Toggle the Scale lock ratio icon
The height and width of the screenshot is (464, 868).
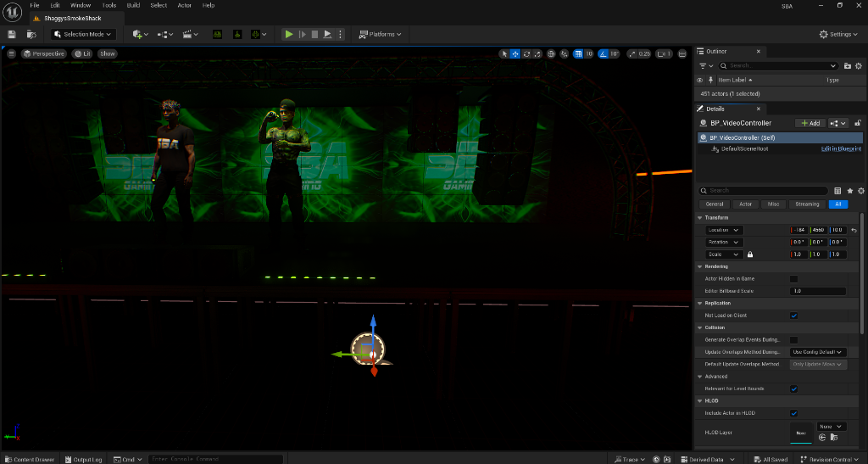[750, 254]
